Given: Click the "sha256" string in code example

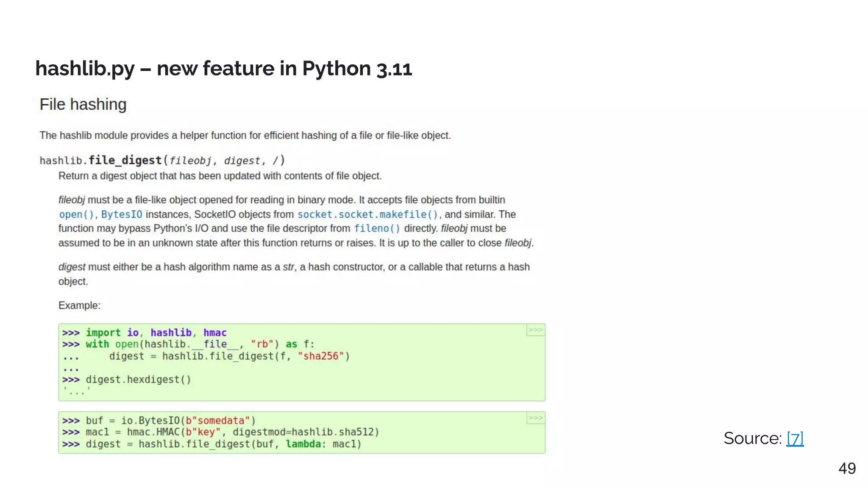Looking at the screenshot, I should coord(320,356).
